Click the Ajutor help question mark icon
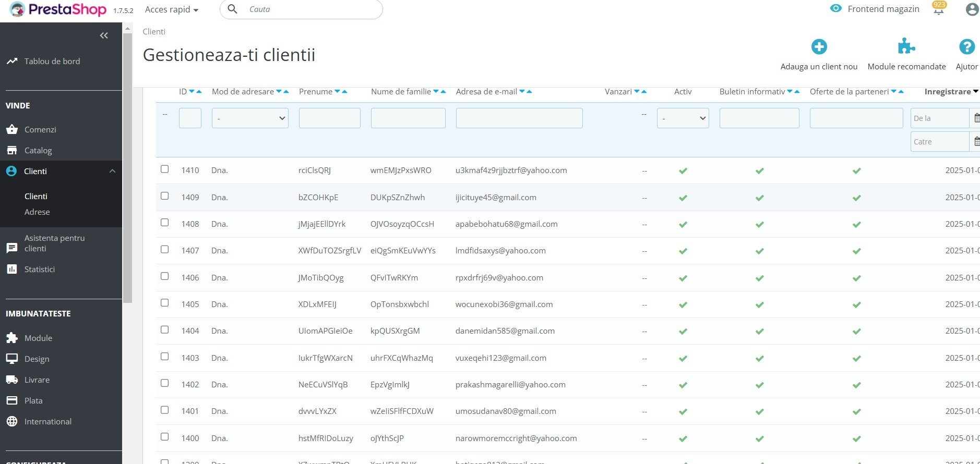The height and width of the screenshot is (464, 980). coord(966,47)
